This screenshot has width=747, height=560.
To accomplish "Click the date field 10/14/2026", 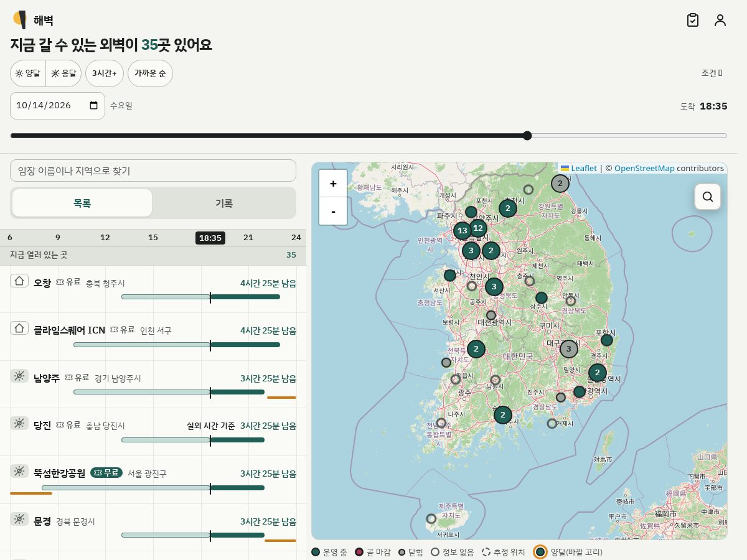I will pos(57,106).
